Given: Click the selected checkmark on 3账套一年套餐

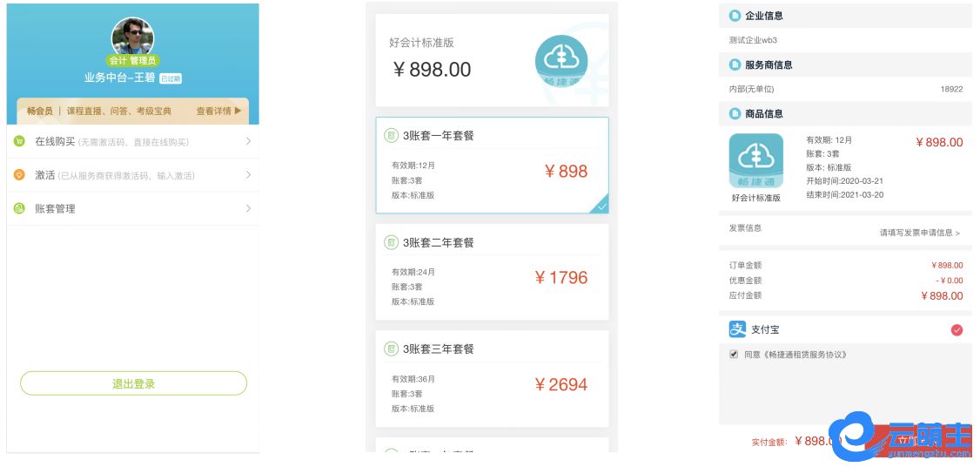Looking at the screenshot, I should point(601,206).
